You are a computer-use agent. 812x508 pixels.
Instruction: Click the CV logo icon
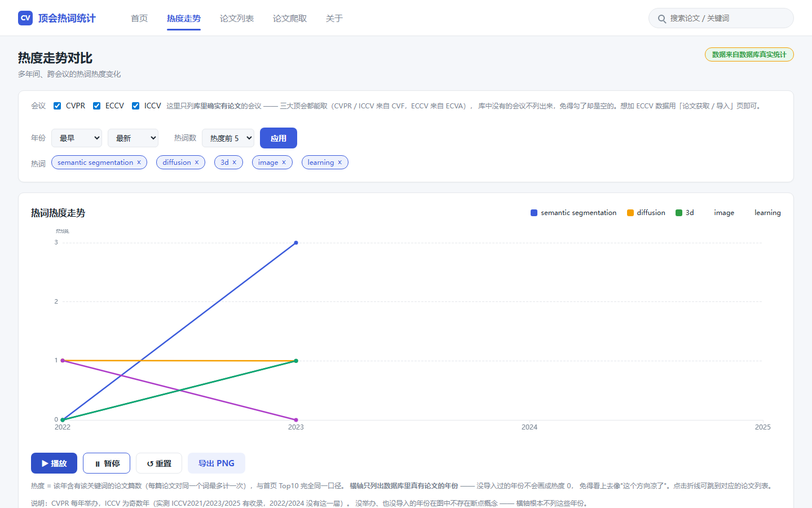[x=25, y=18]
